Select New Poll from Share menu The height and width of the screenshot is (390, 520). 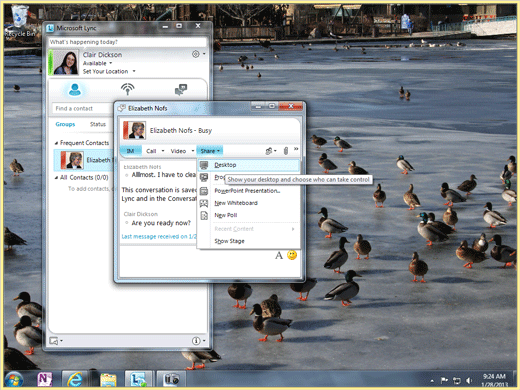click(x=249, y=215)
